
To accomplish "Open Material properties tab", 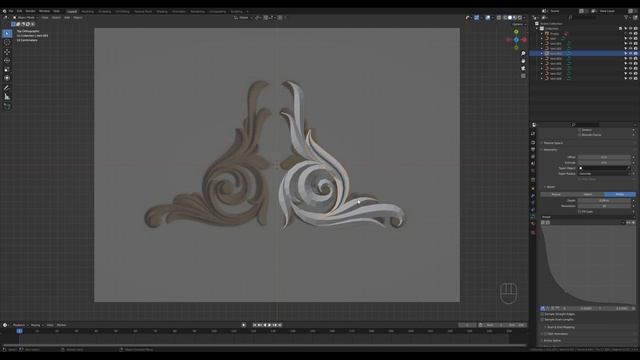I will coord(533,224).
